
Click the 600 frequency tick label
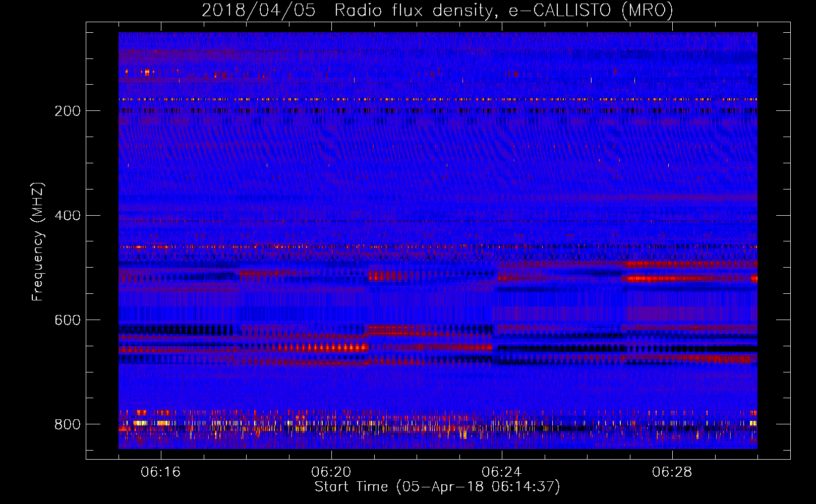(x=68, y=321)
